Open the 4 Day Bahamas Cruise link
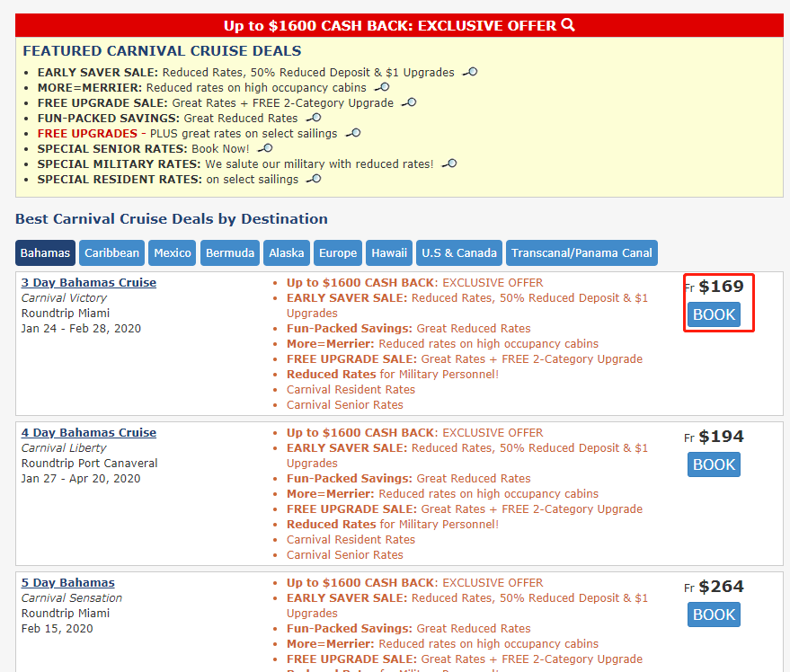The height and width of the screenshot is (672, 790). click(x=89, y=433)
